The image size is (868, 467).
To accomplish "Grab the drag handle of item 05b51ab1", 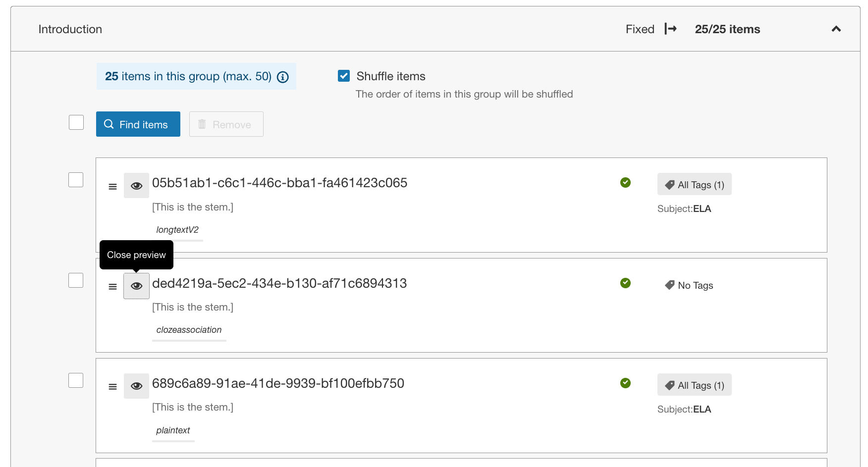I will 112,187.
